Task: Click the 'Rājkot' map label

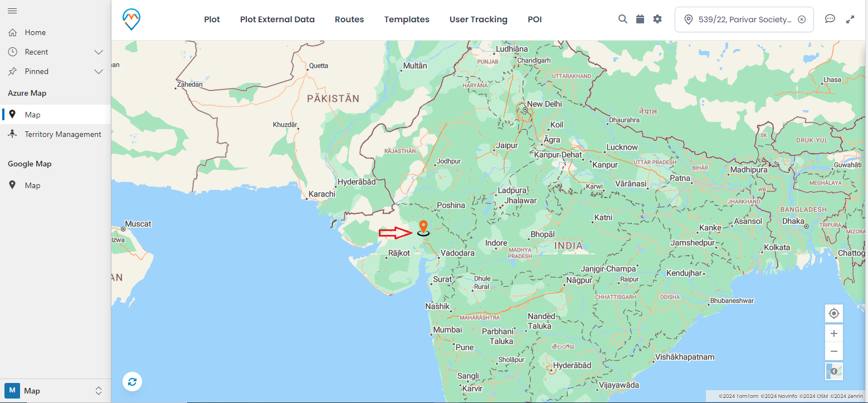Action: click(x=399, y=253)
